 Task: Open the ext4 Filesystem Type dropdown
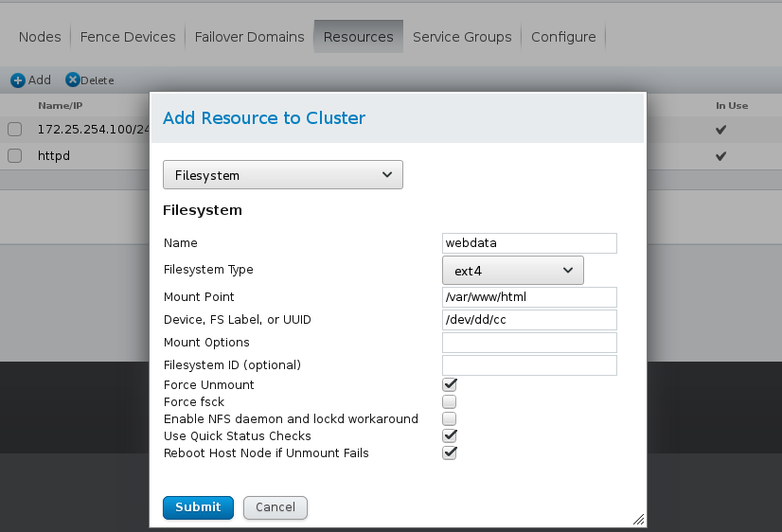tap(513, 271)
